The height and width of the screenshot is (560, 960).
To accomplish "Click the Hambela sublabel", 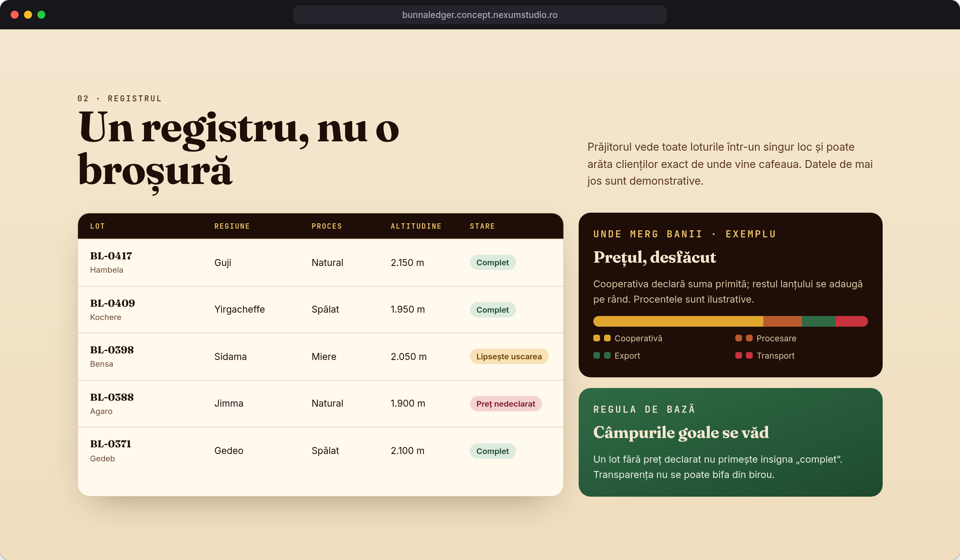I will point(107,270).
